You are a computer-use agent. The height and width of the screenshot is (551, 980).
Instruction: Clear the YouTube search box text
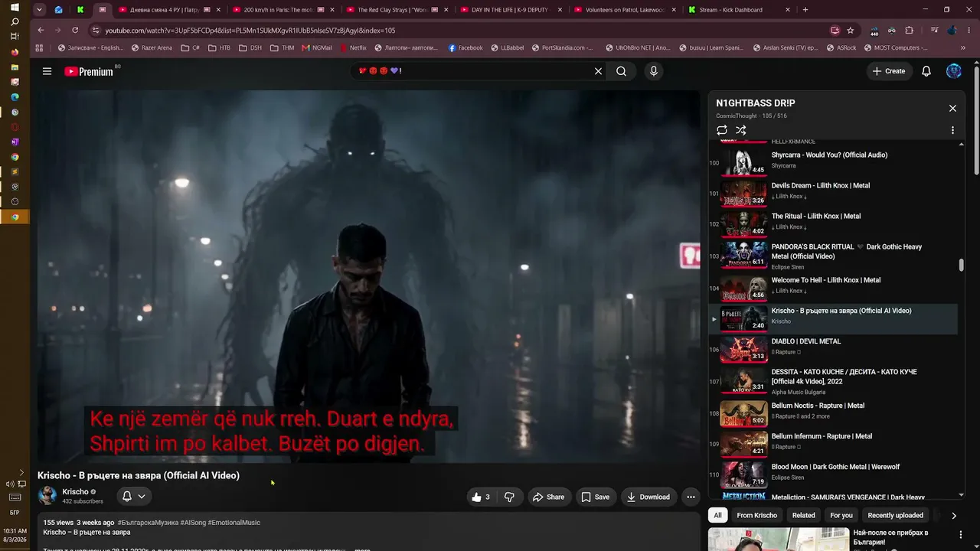[x=599, y=71]
